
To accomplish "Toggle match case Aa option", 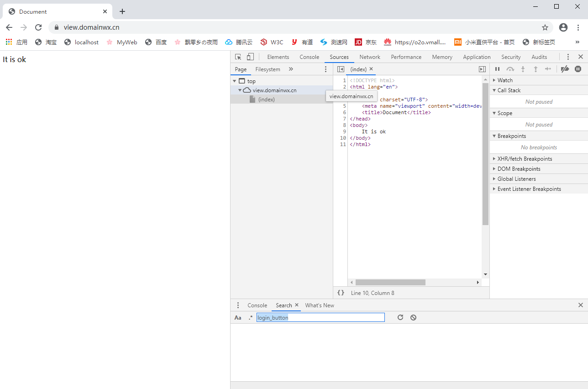I will click(238, 318).
